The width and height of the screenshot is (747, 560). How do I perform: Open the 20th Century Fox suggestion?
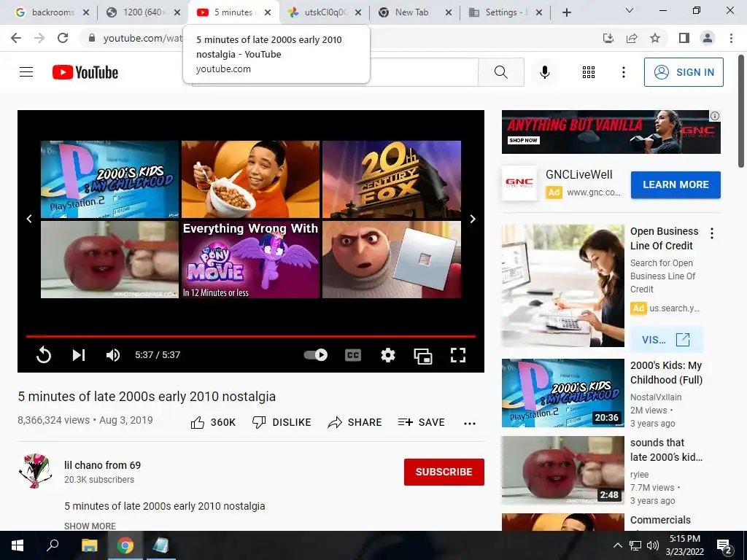tap(392, 179)
